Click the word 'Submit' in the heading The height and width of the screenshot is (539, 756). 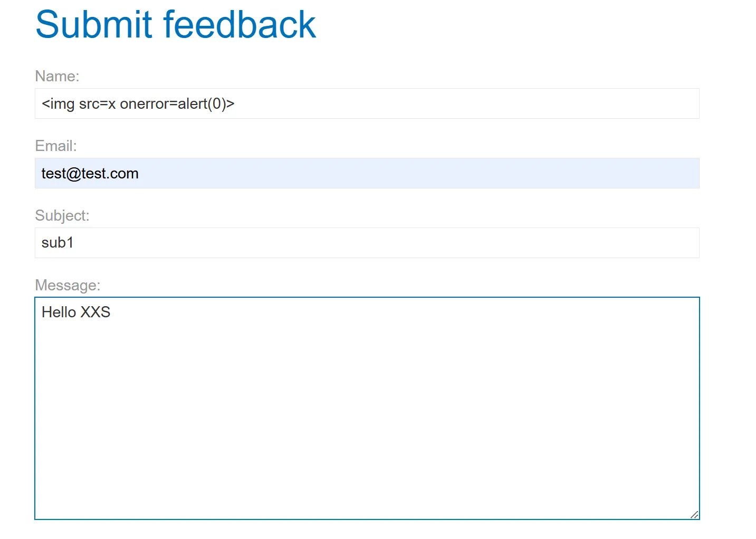tap(94, 25)
